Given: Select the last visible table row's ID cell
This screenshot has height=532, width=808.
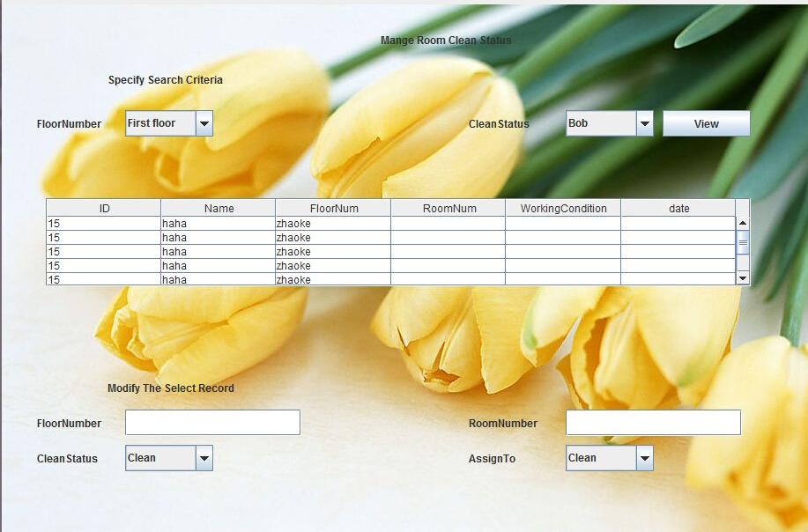Looking at the screenshot, I should (x=104, y=279).
